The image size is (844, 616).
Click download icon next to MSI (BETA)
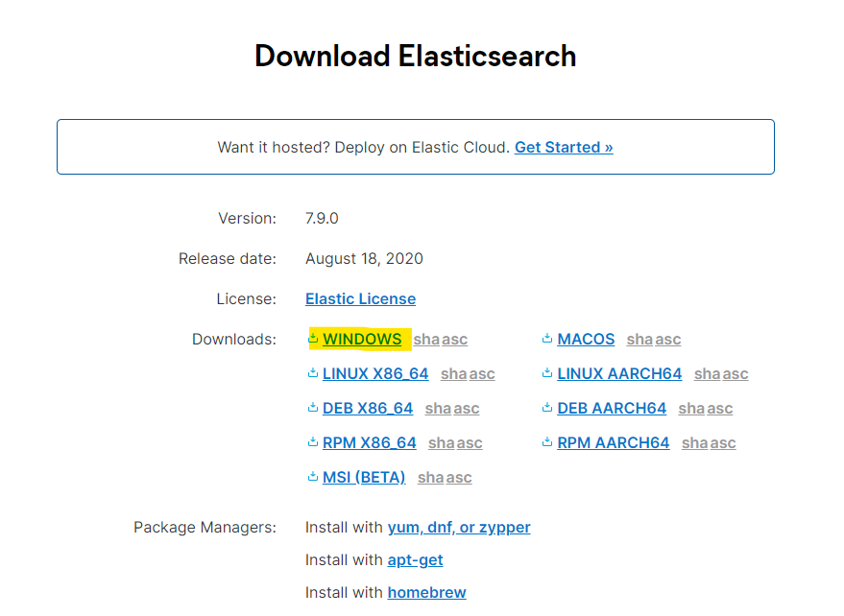point(313,477)
